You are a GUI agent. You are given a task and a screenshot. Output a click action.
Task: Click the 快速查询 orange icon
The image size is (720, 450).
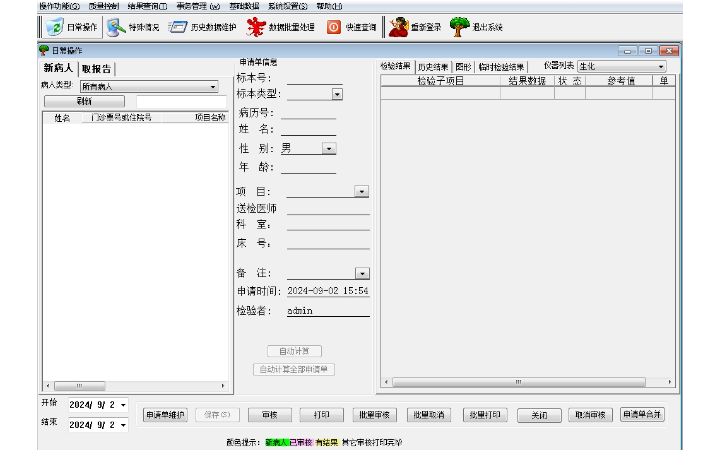pyautogui.click(x=334, y=27)
